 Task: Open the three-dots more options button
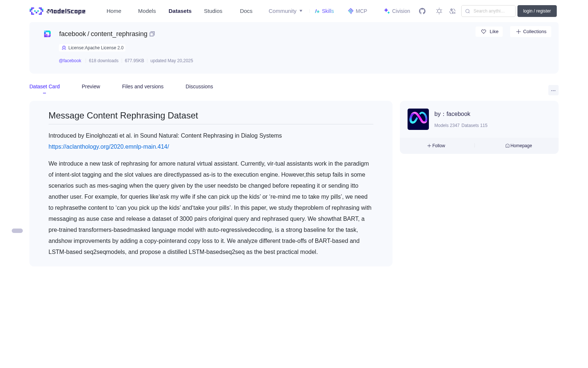(553, 90)
